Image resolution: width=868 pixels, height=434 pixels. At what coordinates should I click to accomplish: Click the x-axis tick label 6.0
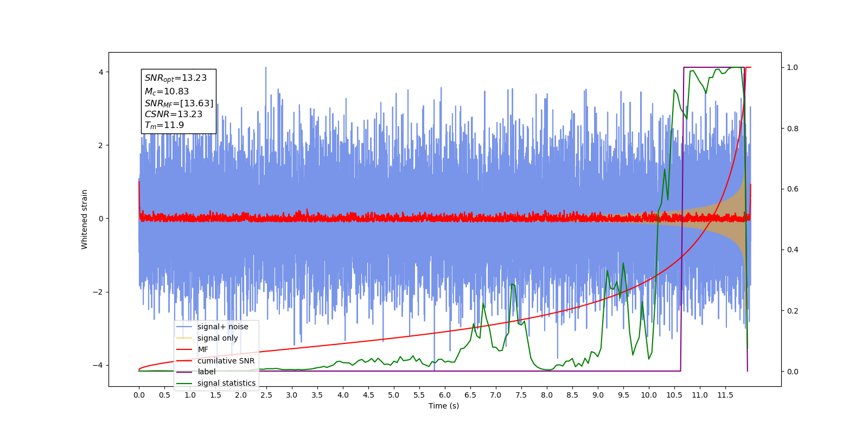tap(445, 395)
